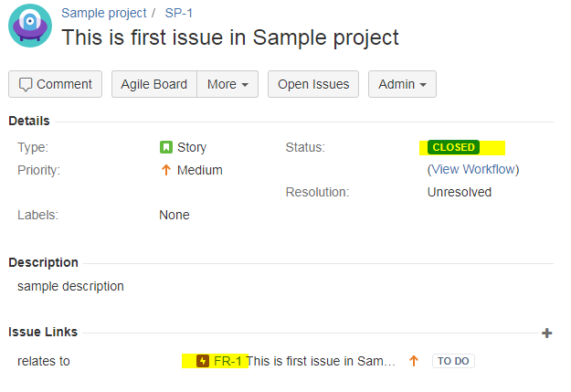The width and height of the screenshot is (571, 392).
Task: Open the Sample project breadcrumb link
Action: tap(104, 13)
